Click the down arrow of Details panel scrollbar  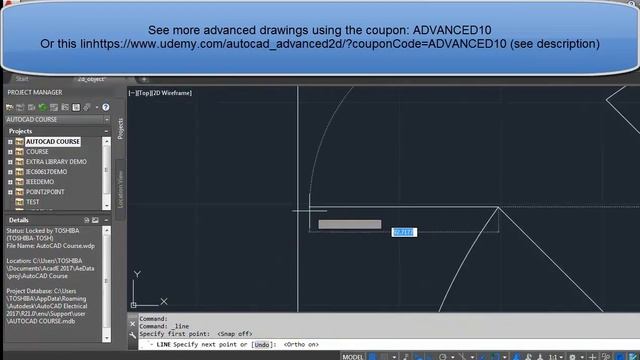pos(107,338)
